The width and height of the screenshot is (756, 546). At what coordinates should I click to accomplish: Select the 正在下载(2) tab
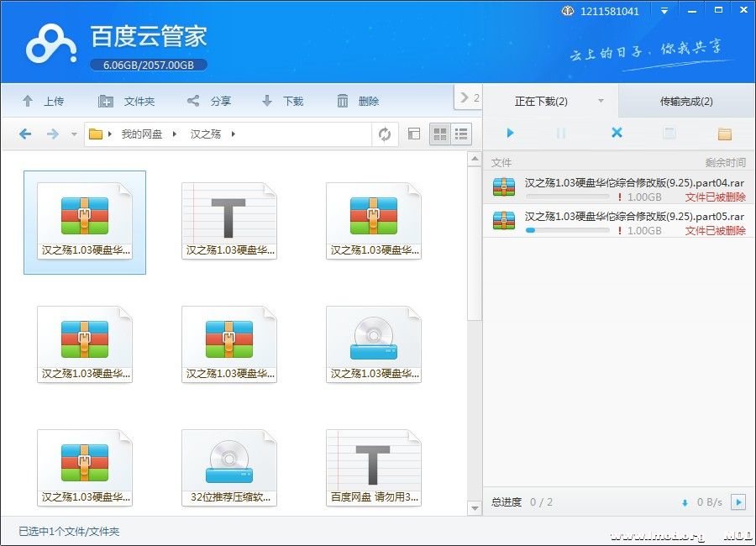coord(541,102)
